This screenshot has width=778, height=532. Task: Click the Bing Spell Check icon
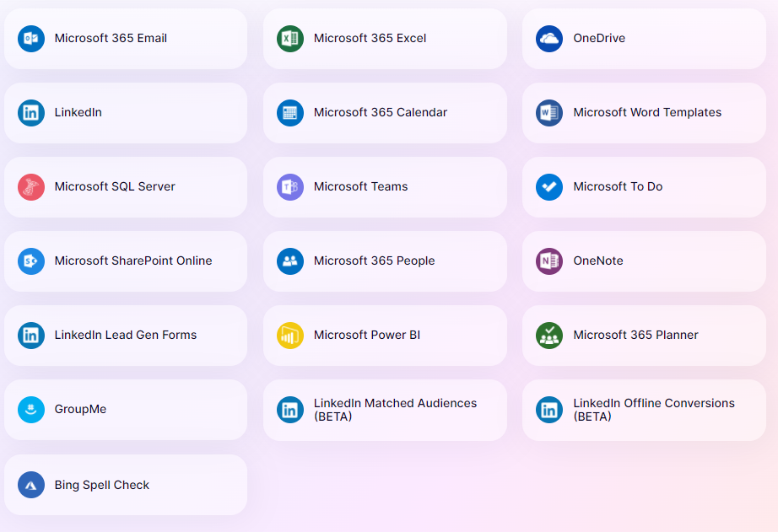click(30, 484)
